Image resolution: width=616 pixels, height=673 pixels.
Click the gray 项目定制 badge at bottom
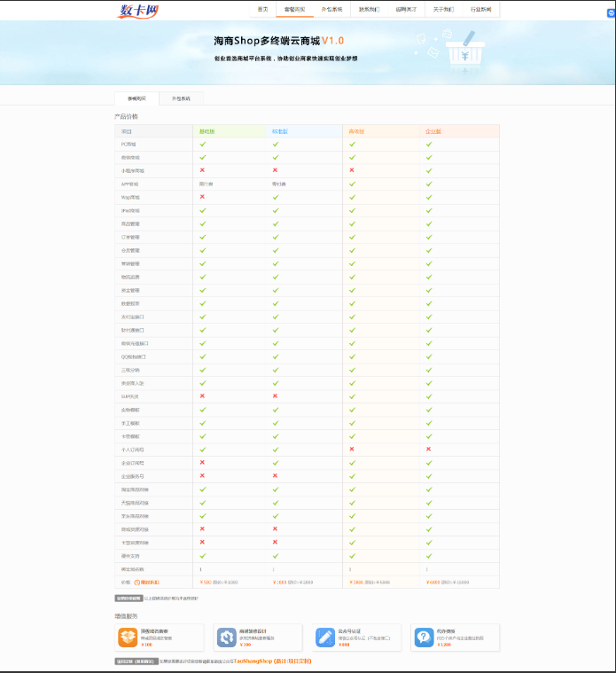[x=136, y=661]
